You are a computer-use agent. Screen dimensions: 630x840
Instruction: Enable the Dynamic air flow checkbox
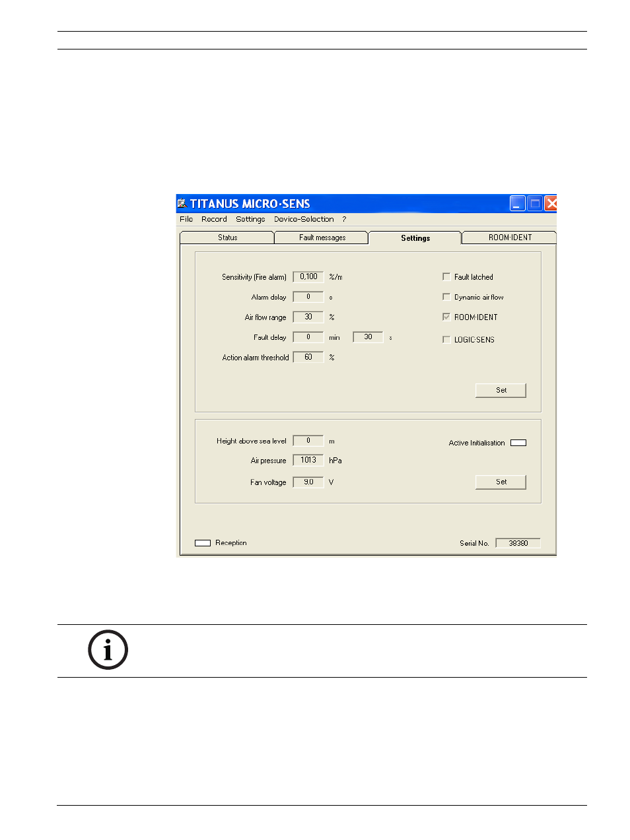tap(446, 297)
